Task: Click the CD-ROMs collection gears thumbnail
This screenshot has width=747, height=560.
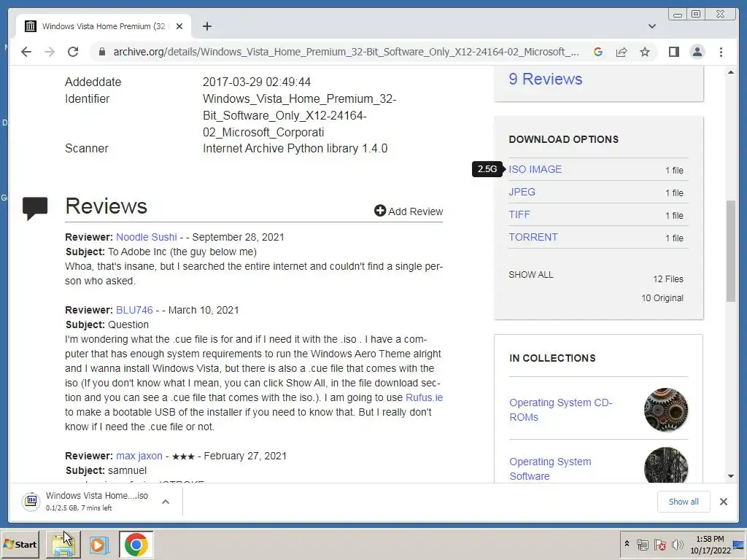Action: [665, 410]
